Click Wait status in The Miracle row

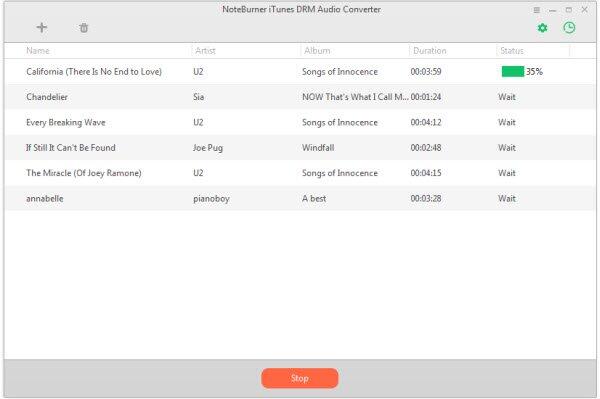tap(507, 173)
